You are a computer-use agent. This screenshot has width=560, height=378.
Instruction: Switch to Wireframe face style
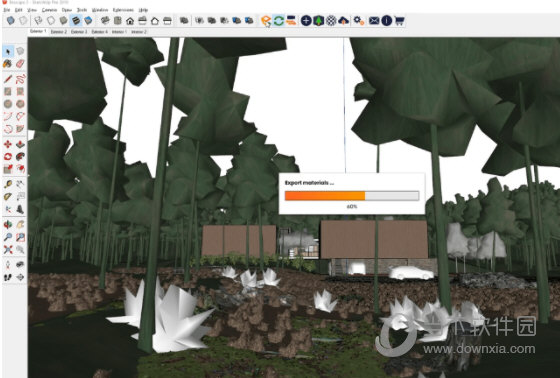coord(38,21)
